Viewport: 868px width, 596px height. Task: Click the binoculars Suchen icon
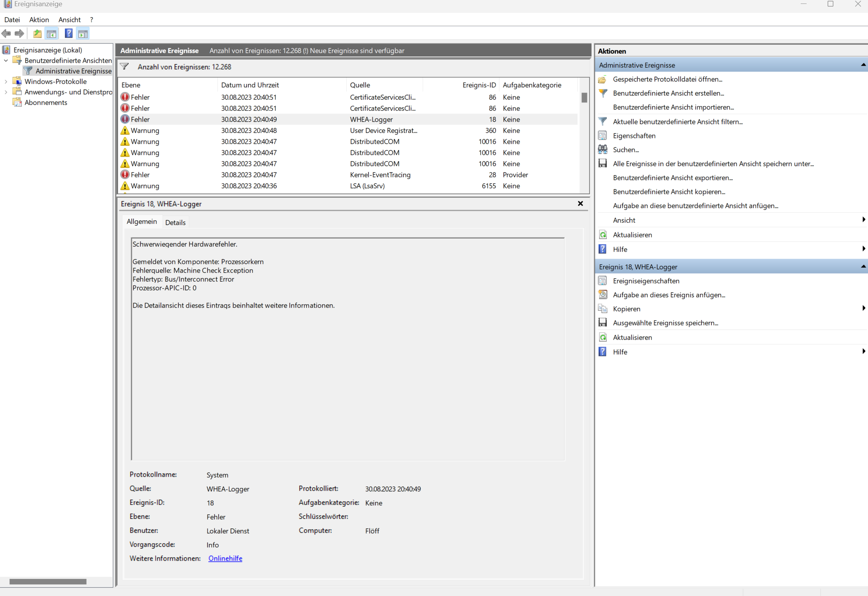(x=603, y=150)
